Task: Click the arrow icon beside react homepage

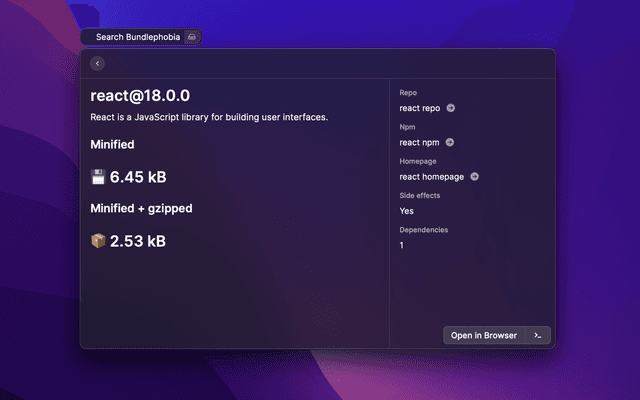Action: (x=474, y=177)
